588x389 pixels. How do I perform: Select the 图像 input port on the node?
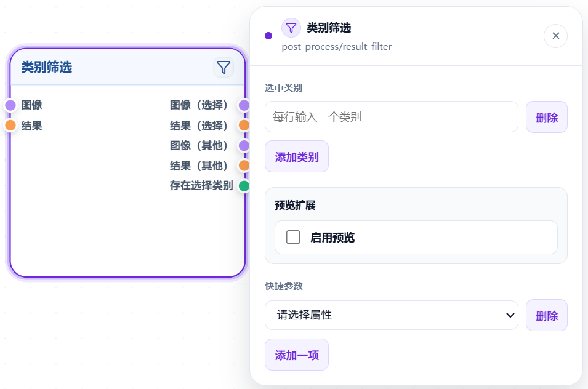tap(10, 105)
